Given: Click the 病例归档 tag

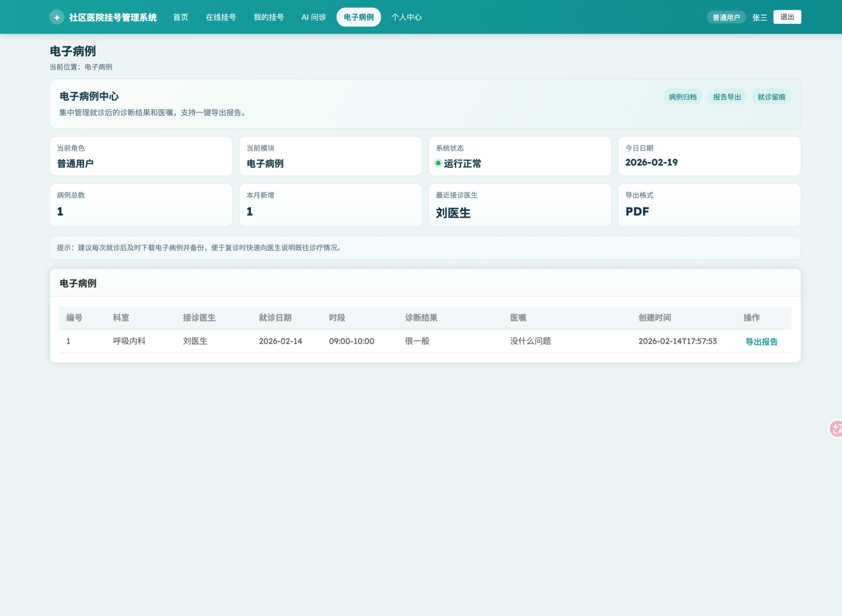Looking at the screenshot, I should coord(683,97).
